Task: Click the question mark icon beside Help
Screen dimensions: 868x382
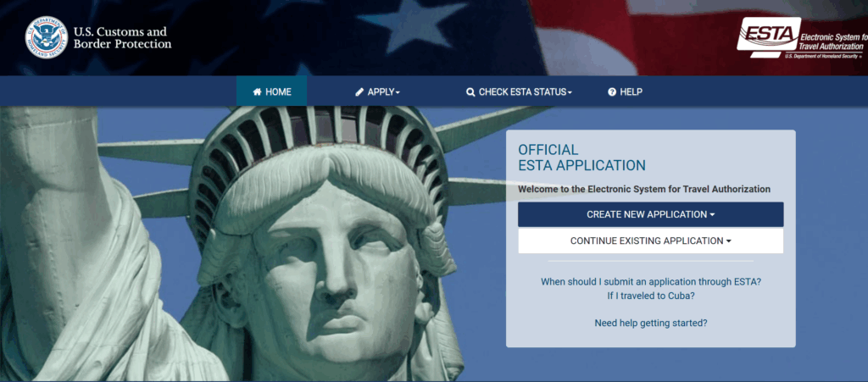Action: point(612,91)
